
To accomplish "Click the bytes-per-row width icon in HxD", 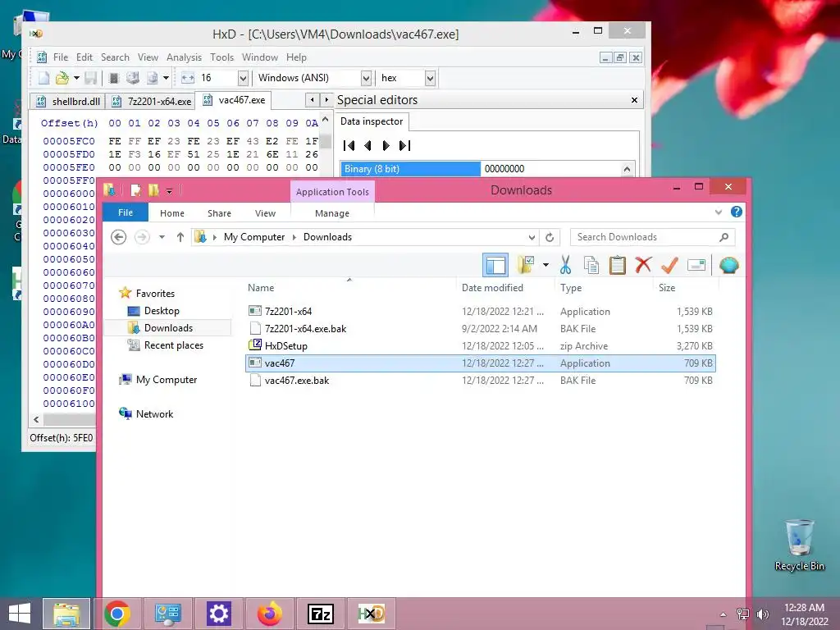I will (x=188, y=78).
